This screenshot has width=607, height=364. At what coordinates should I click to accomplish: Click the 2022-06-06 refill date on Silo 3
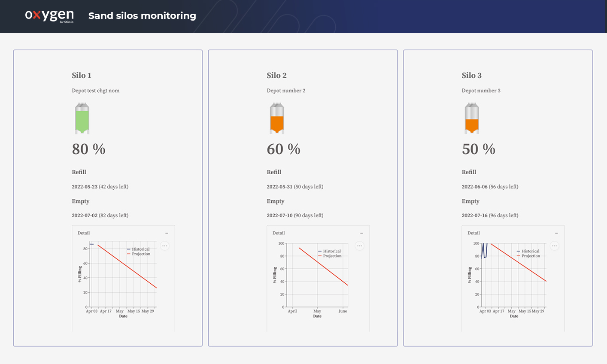tap(474, 187)
